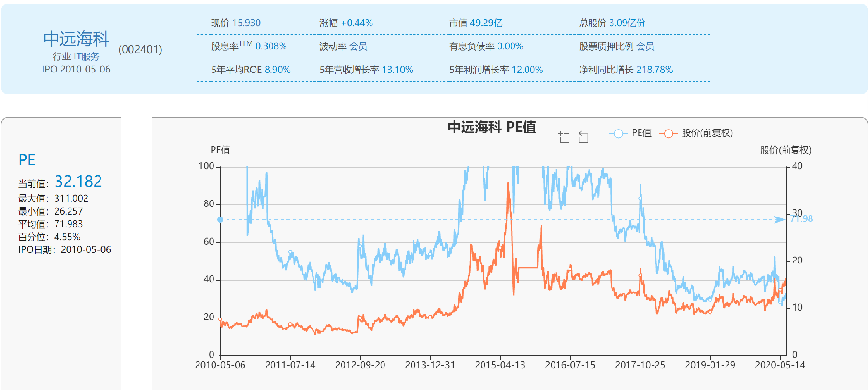This screenshot has width=868, height=390.
Task: Click the 中远海科 company name
Action: pyautogui.click(x=76, y=39)
